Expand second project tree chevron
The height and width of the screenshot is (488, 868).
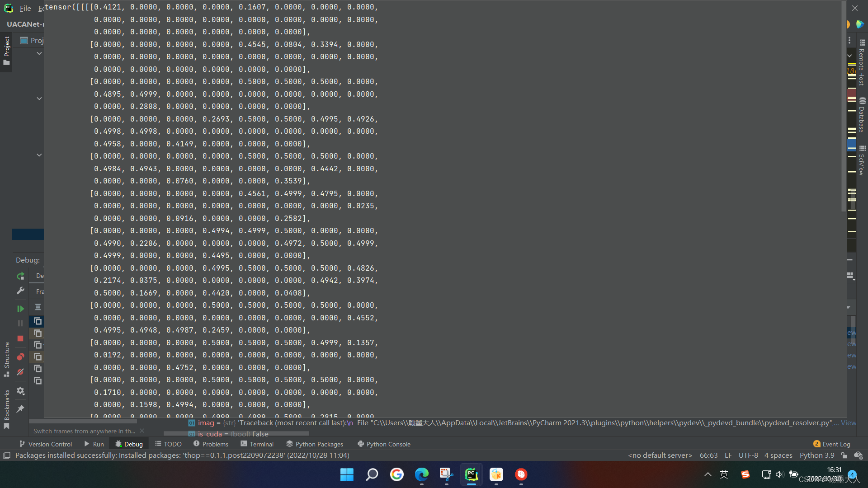[39, 99]
